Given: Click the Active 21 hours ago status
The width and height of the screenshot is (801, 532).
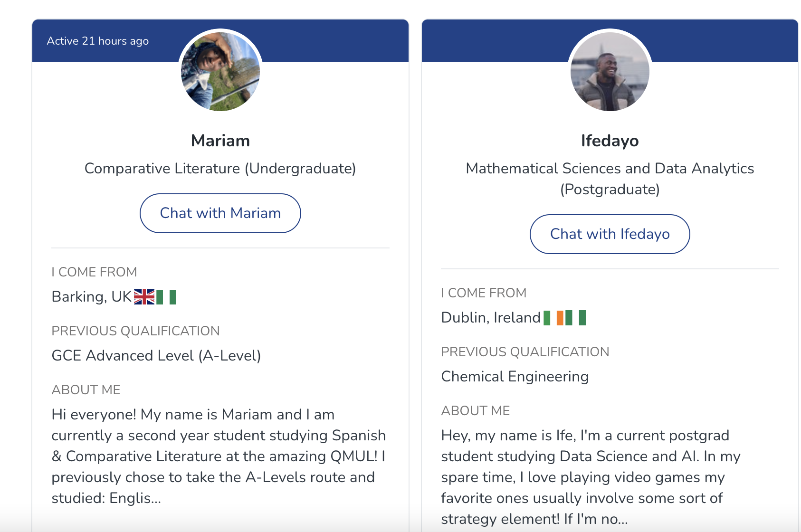Looking at the screenshot, I should click(98, 41).
